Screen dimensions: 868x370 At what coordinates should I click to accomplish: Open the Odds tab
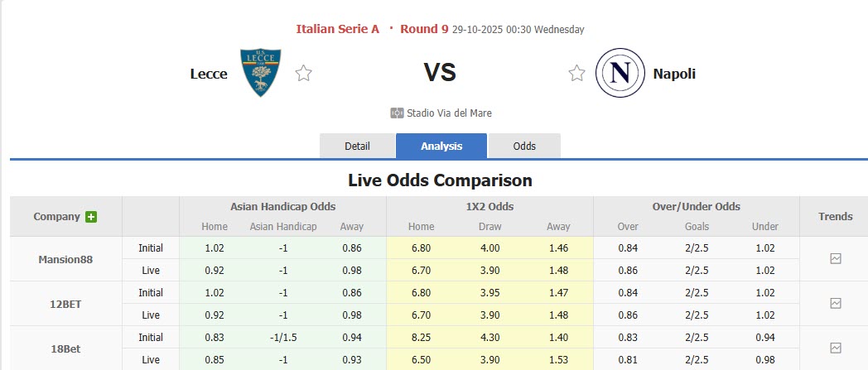click(x=524, y=147)
